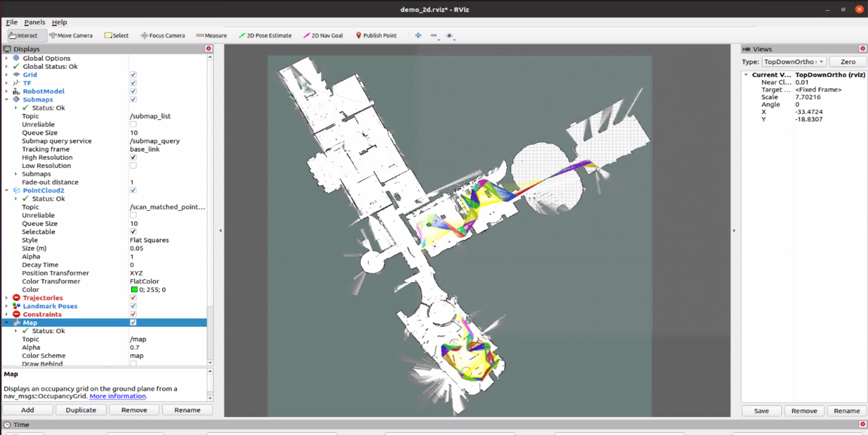Activate the Move Camera tool
This screenshot has height=435, width=868.
pos(71,36)
